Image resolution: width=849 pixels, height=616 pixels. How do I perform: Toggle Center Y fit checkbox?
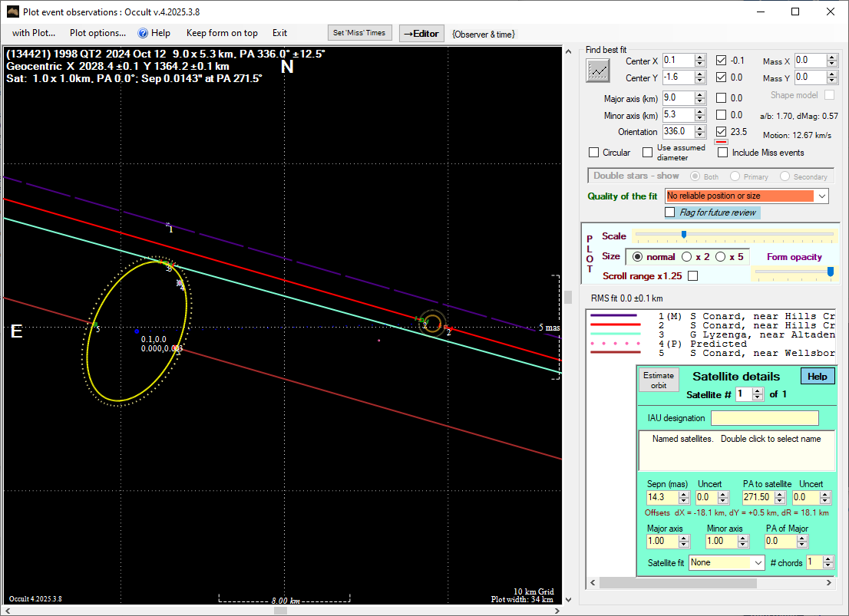[721, 77]
